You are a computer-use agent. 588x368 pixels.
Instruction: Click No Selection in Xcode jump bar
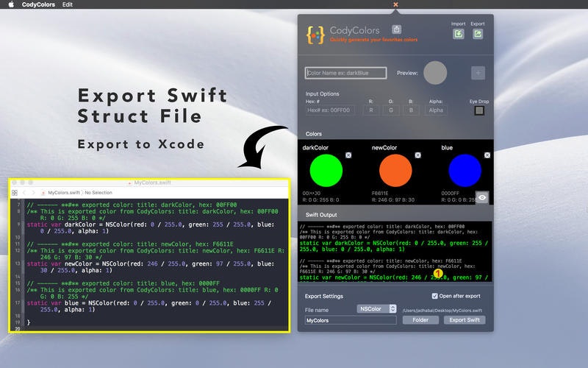(x=98, y=193)
